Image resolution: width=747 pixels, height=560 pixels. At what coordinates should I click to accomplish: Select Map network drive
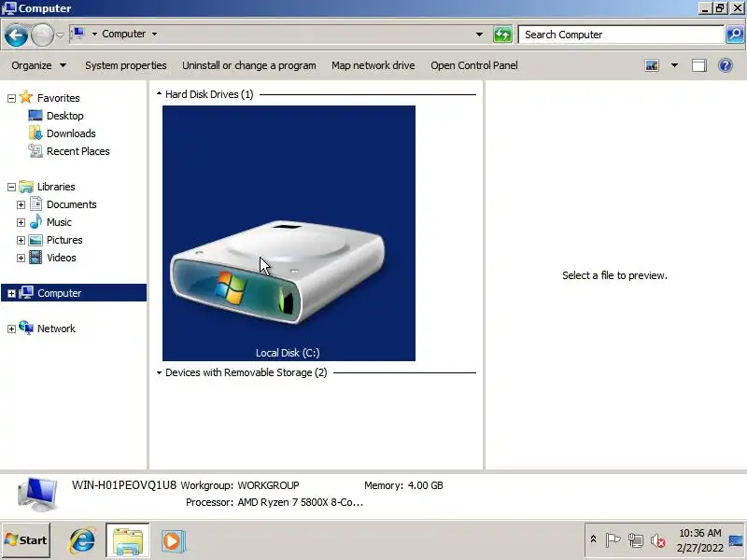(x=373, y=65)
